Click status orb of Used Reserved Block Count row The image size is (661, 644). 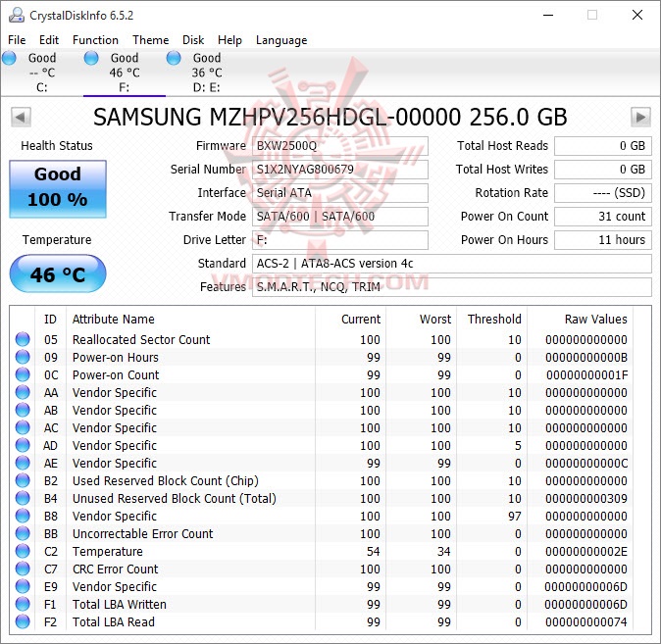click(23, 481)
